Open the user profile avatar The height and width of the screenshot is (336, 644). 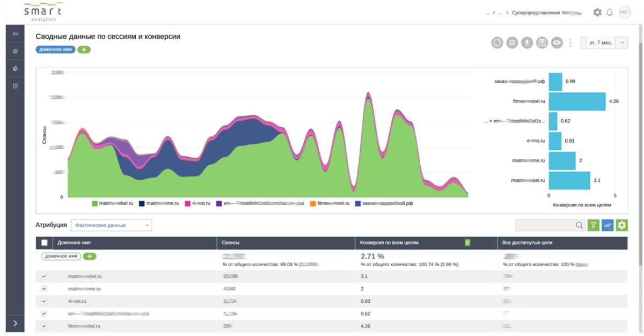625,12
